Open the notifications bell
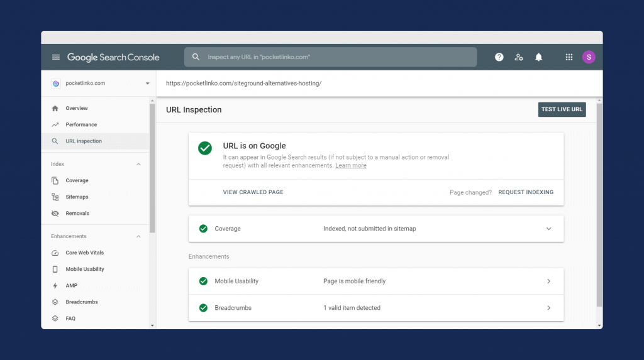 coord(538,57)
